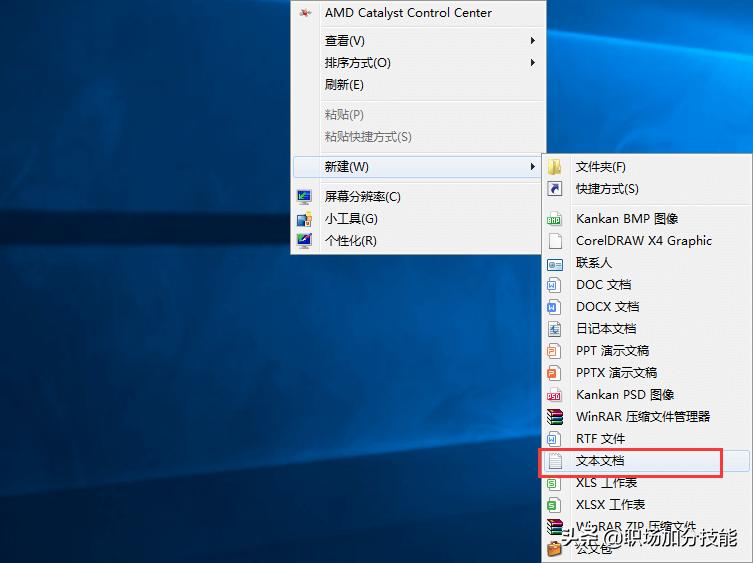Click the XLS spreadsheet icon
Screen dimensions: 753x563
(x=554, y=483)
